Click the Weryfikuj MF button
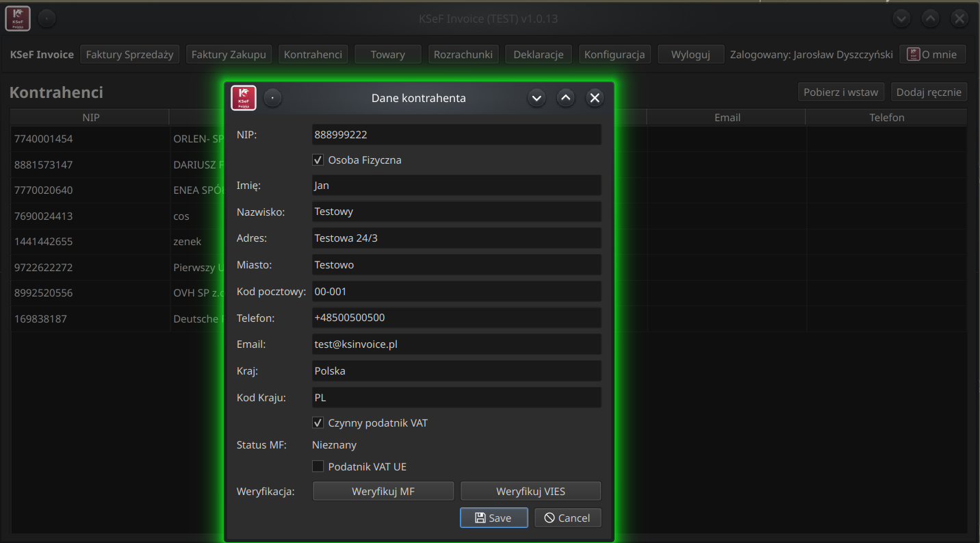This screenshot has width=980, height=543. point(383,491)
